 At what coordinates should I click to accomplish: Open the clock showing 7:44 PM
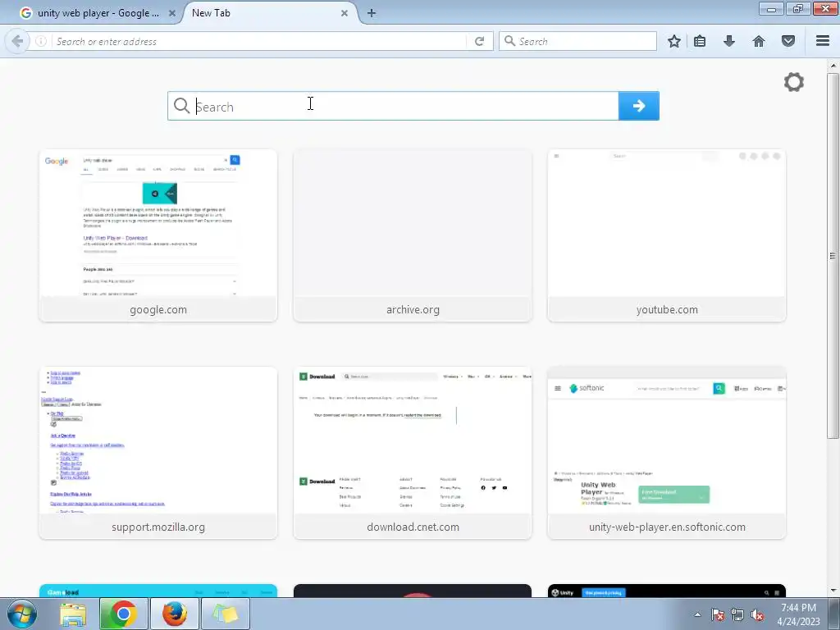pyautogui.click(x=799, y=614)
